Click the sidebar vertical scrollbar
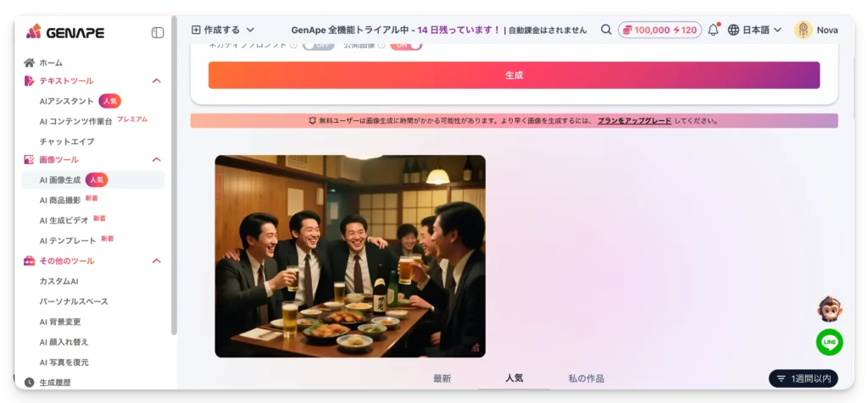Screen dimensions: 868x403 coord(175,177)
